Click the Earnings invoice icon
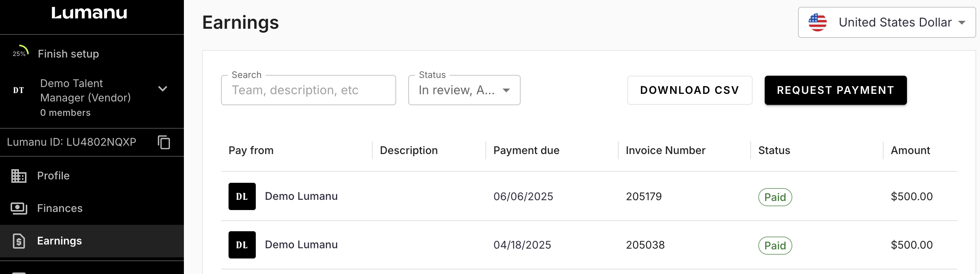 tap(19, 241)
